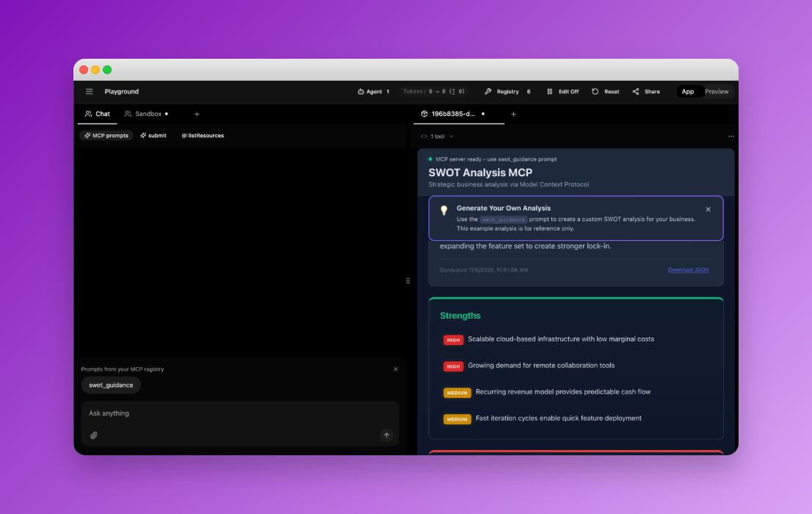Select the Chat tab
The height and width of the screenshot is (514, 812).
[98, 115]
